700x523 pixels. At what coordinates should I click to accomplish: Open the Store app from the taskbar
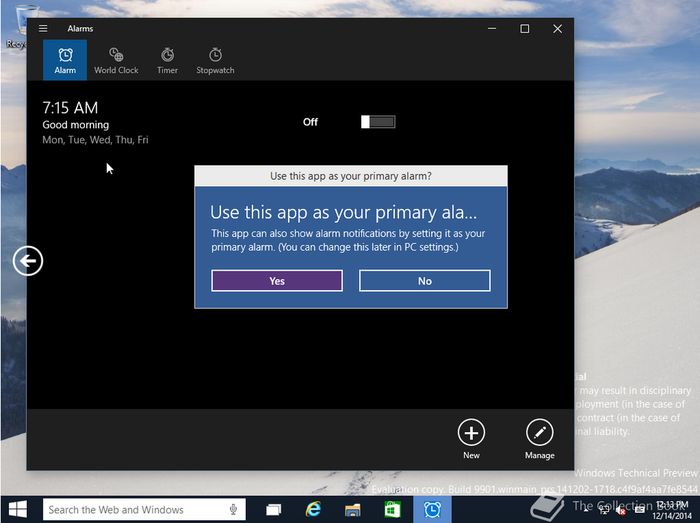tap(392, 510)
